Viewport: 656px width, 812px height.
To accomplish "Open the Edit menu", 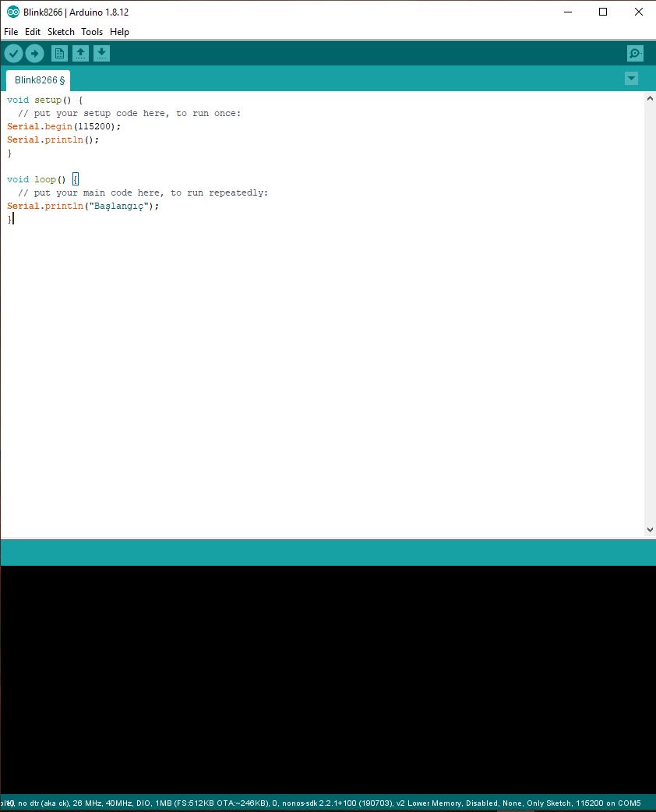I will click(x=33, y=32).
